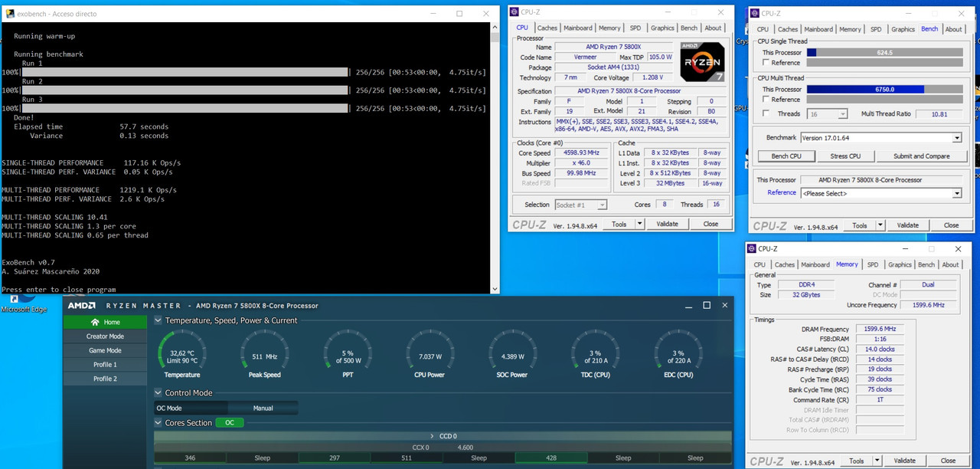The image size is (980, 469).
Task: Maximize the Ryzen Master window
Action: click(707, 305)
